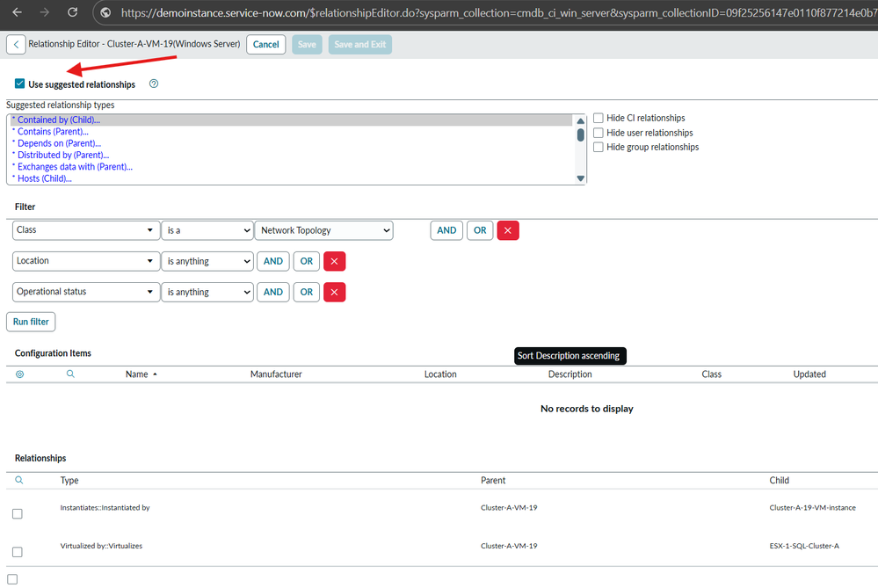Open Location row 'is anything' operator dropdown
This screenshot has height=588, width=878.
click(x=207, y=261)
